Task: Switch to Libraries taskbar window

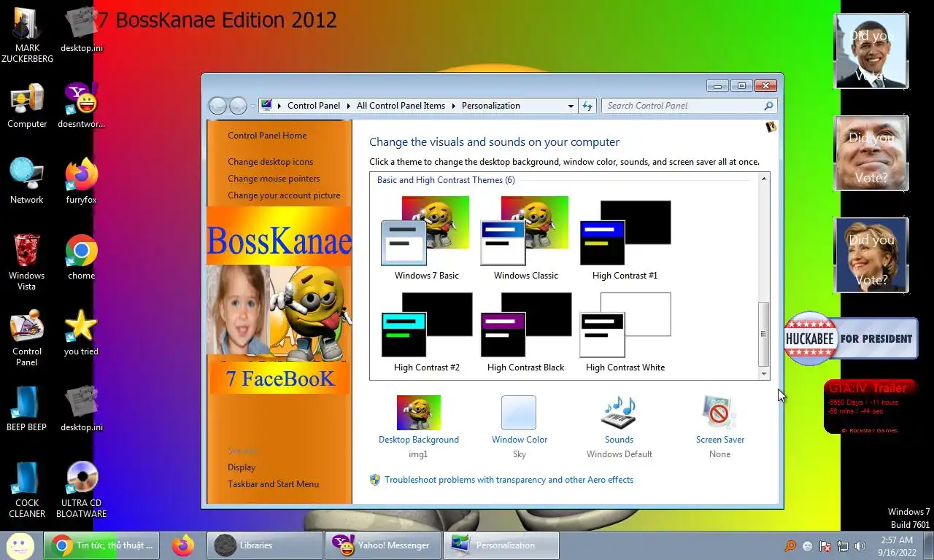Action: click(x=265, y=545)
